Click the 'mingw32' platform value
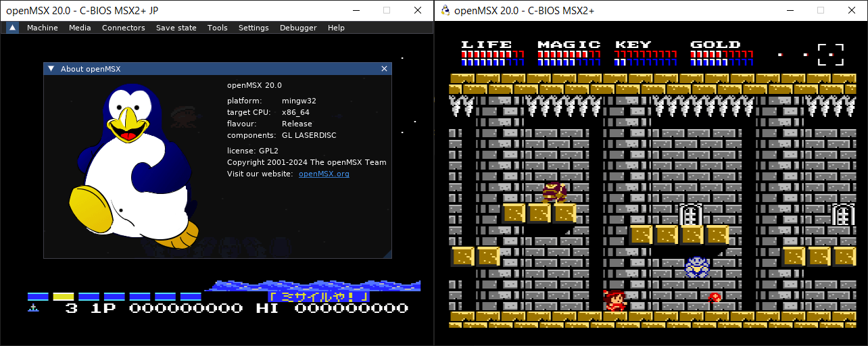The height and width of the screenshot is (346, 868). (299, 101)
